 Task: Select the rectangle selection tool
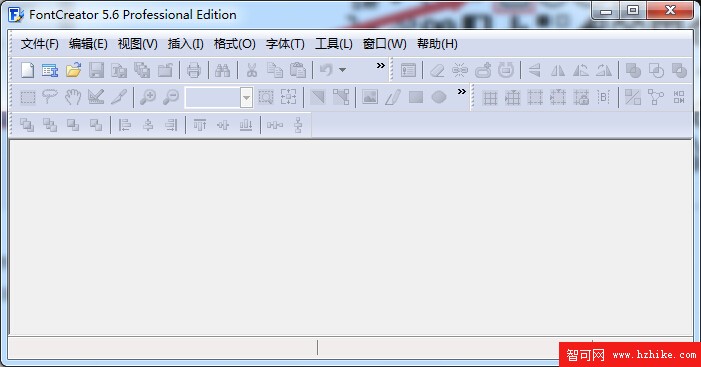tap(28, 97)
